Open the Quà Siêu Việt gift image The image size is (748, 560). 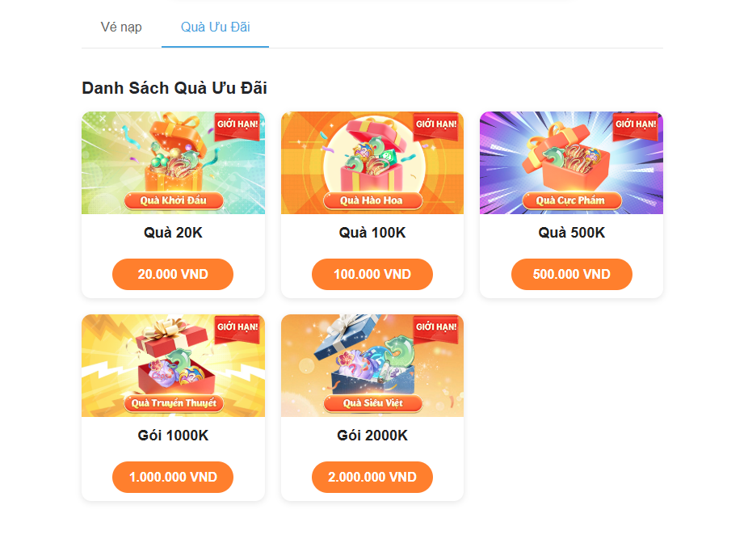point(372,366)
